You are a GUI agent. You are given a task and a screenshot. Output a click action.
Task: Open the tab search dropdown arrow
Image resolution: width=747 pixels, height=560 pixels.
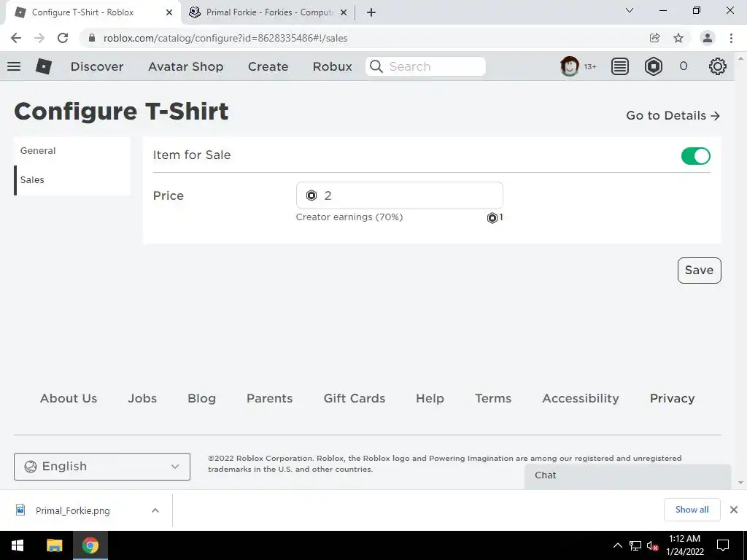click(x=630, y=10)
